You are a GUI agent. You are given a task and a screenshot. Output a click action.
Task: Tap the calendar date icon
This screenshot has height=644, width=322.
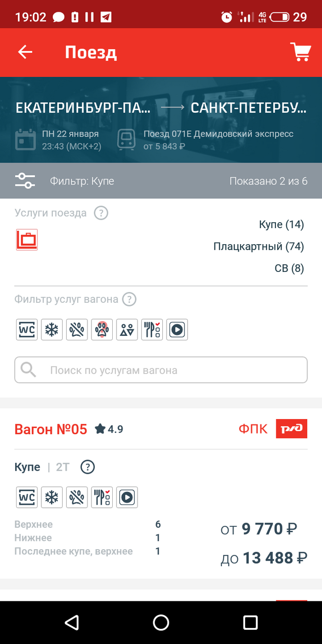coord(25,140)
